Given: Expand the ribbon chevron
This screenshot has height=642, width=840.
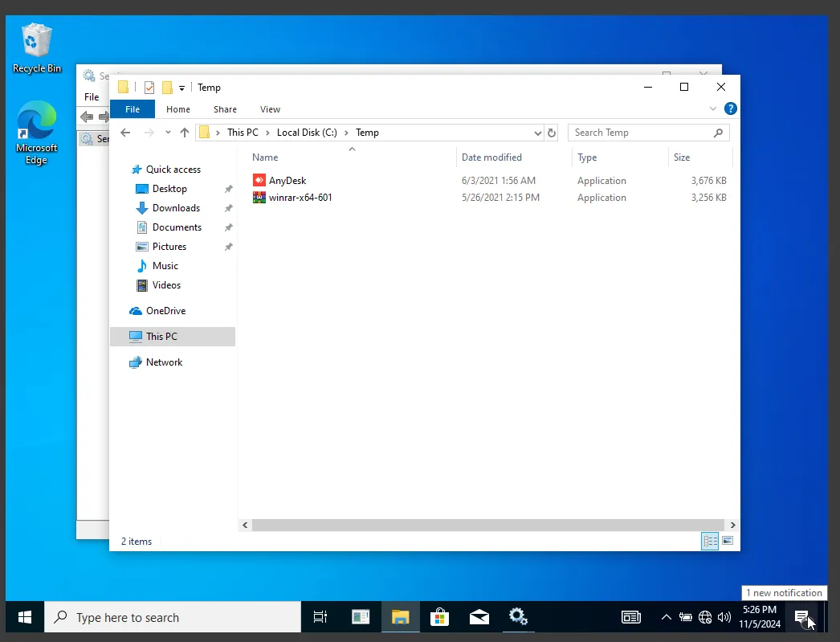Looking at the screenshot, I should click(x=712, y=108).
